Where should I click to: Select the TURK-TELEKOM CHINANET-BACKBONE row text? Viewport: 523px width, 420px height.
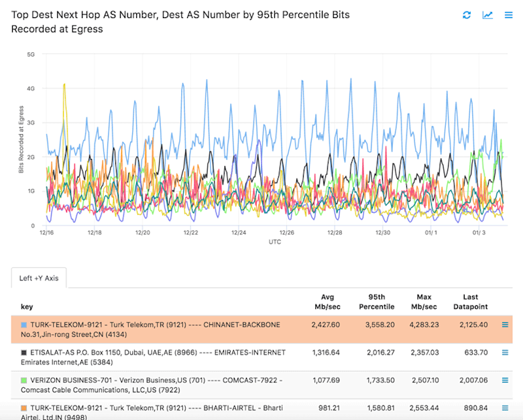click(x=150, y=330)
